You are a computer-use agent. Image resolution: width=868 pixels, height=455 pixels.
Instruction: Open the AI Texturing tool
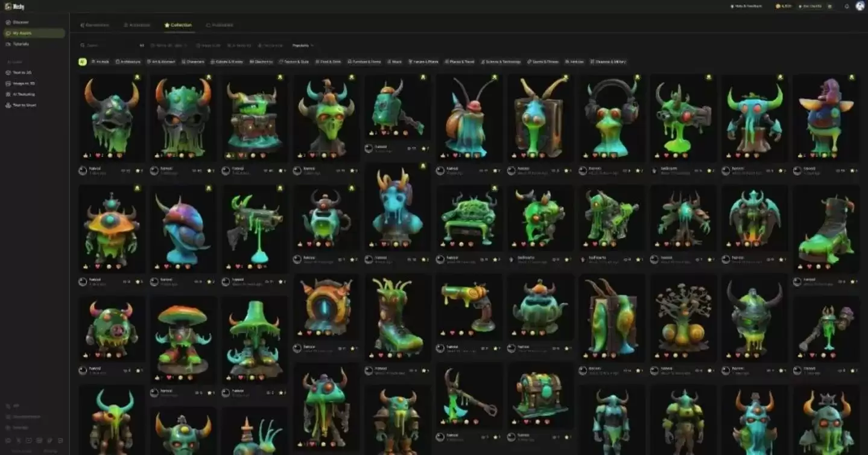tap(24, 94)
